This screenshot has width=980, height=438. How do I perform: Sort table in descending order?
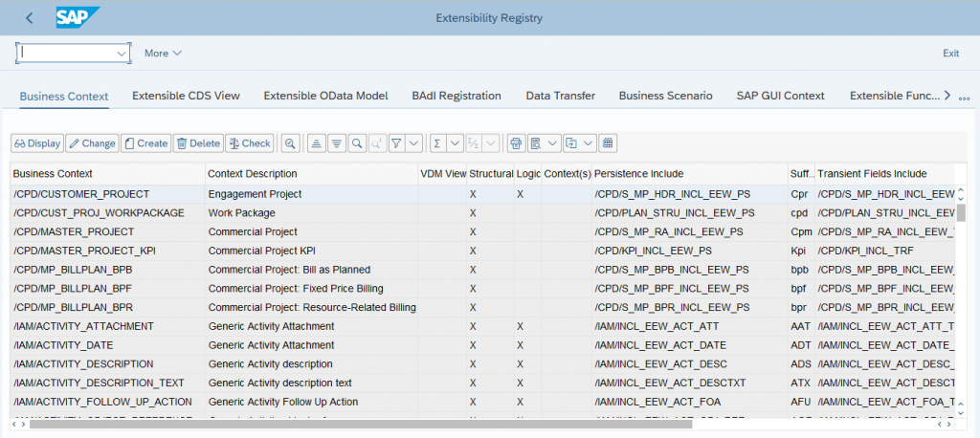pyautogui.click(x=336, y=143)
